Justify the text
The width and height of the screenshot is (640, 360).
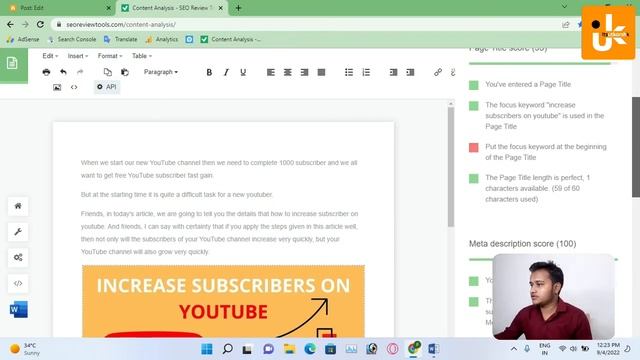click(322, 72)
